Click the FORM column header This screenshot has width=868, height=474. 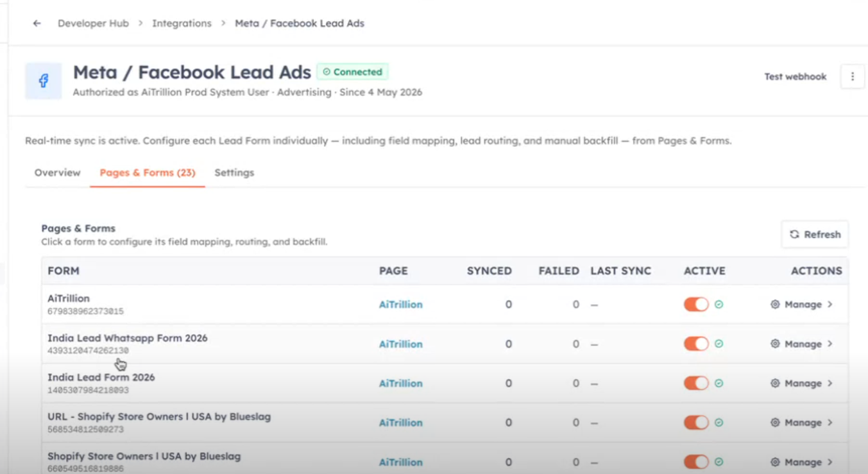coord(64,271)
